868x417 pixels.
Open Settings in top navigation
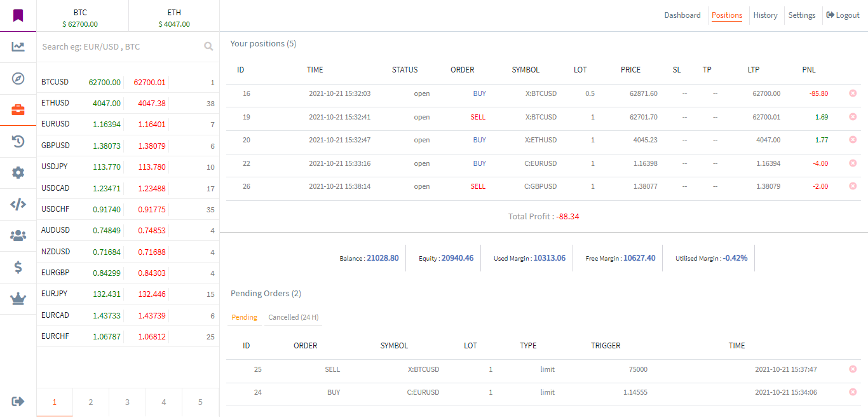pos(802,15)
